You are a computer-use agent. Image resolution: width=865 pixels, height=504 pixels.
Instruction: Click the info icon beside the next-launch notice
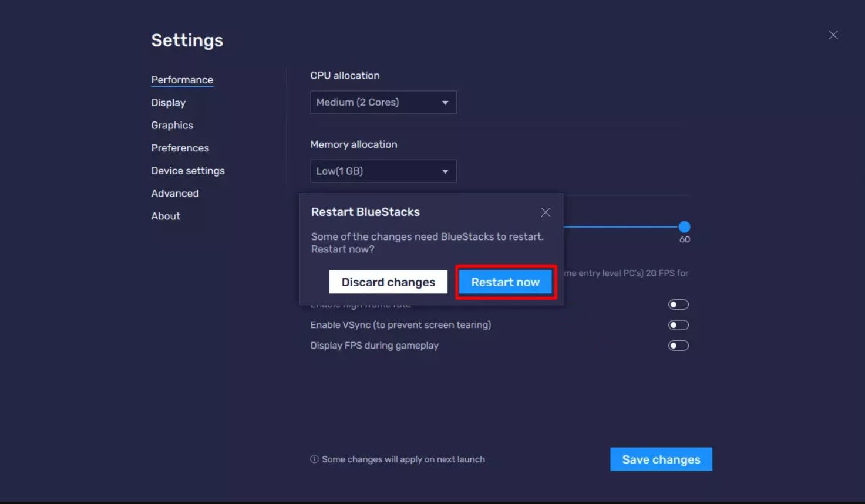click(314, 459)
